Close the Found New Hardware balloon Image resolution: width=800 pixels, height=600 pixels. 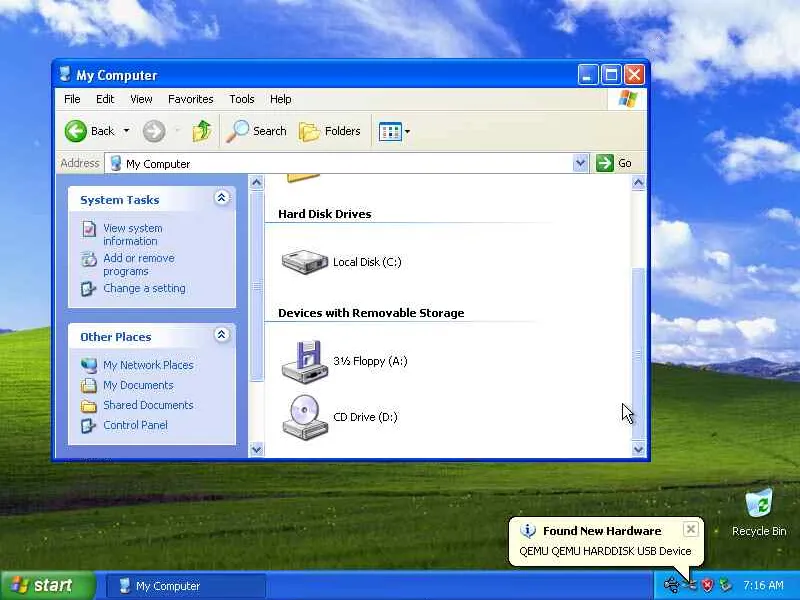point(690,530)
